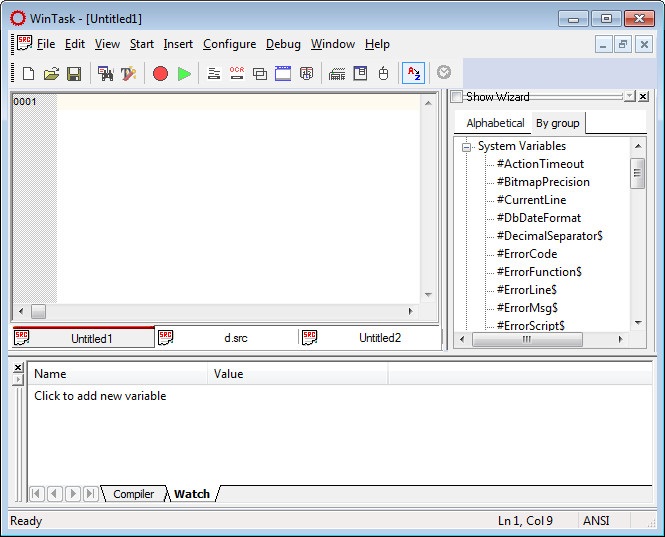Viewport: 665px width, 537px height.
Task: Select #ActionTimeout in the variables tree
Action: 540,164
